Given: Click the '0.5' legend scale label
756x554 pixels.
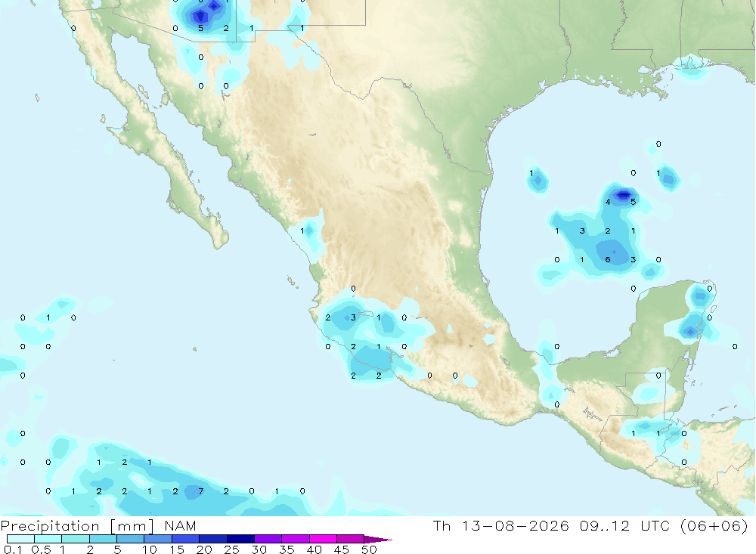Looking at the screenshot, I should tap(41, 549).
